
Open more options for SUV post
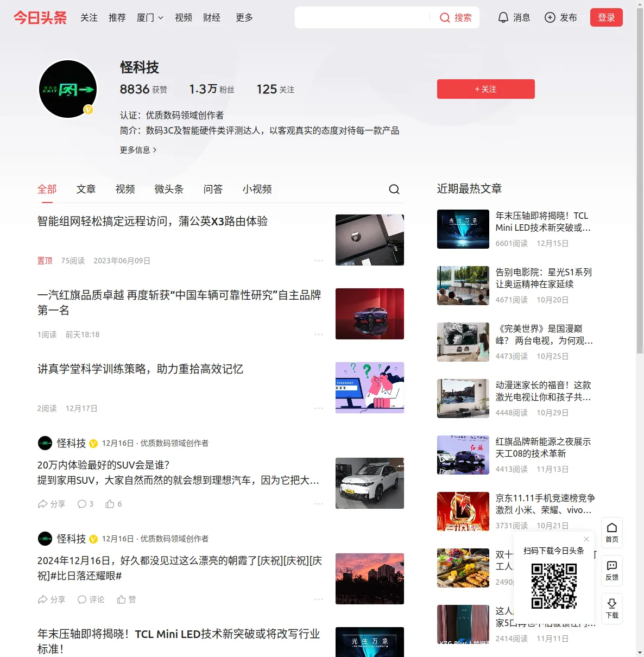(x=319, y=504)
